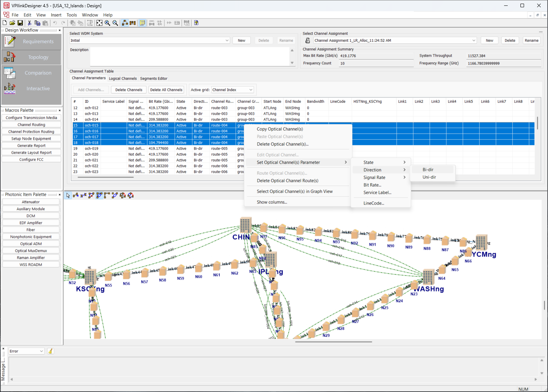548x392 pixels.
Task: Choose Select Optical Channel(s) in Graph View
Action: pos(298,191)
